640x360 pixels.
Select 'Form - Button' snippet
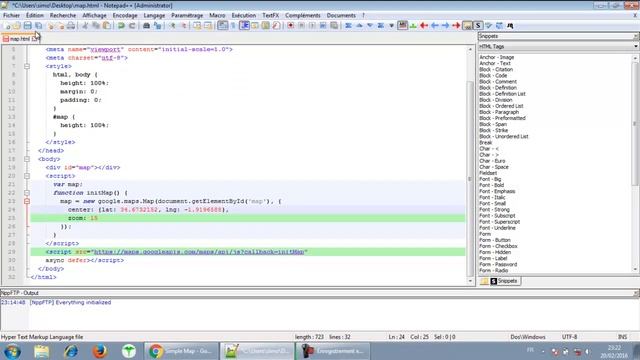click(495, 240)
